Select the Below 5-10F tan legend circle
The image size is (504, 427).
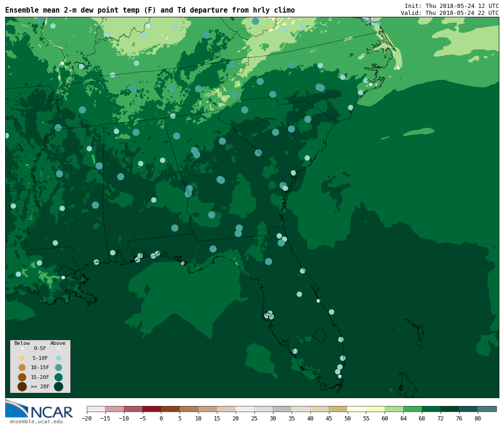tap(22, 358)
